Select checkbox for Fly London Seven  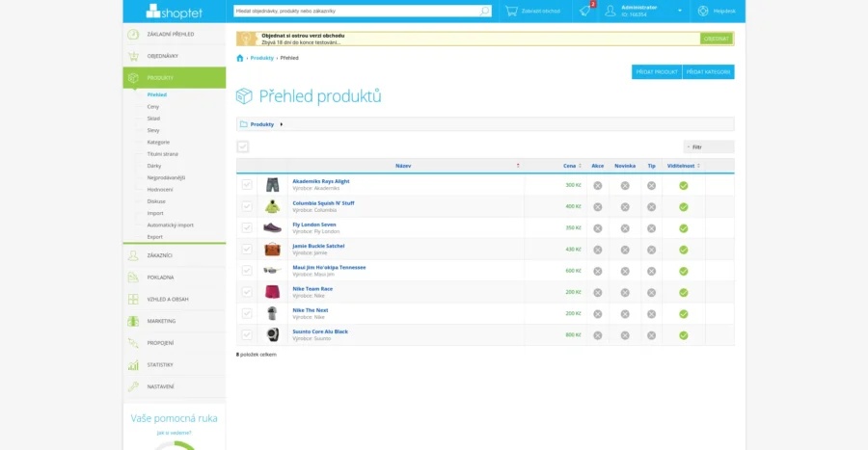click(x=247, y=227)
